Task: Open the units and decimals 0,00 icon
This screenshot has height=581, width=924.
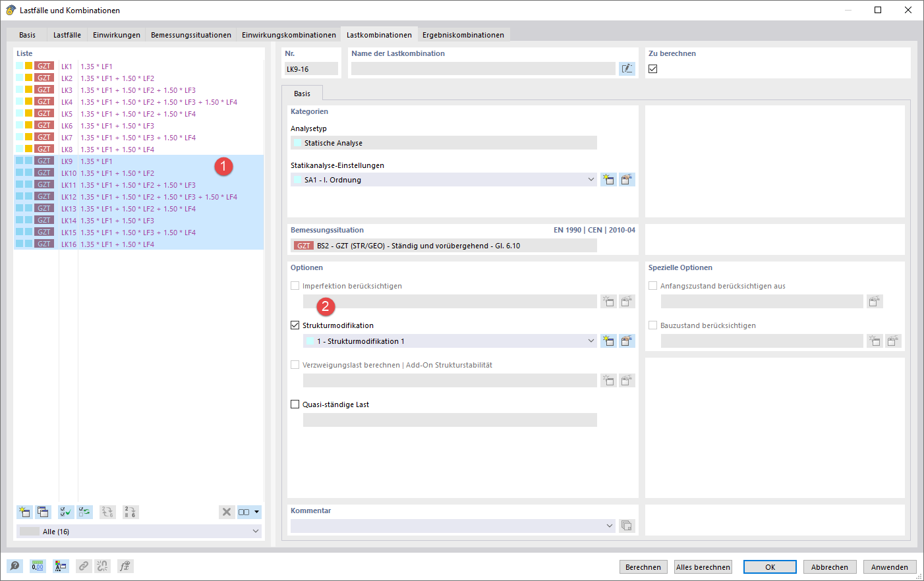Action: coord(38,566)
